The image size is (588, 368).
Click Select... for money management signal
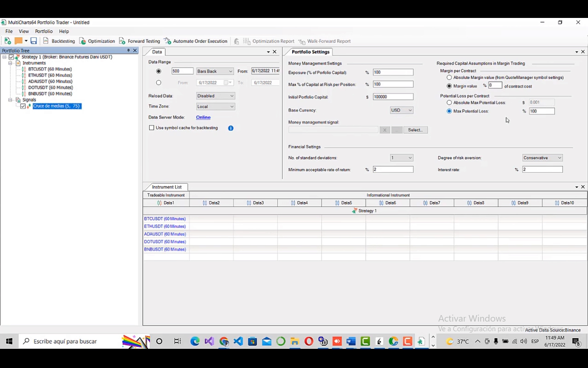click(415, 130)
